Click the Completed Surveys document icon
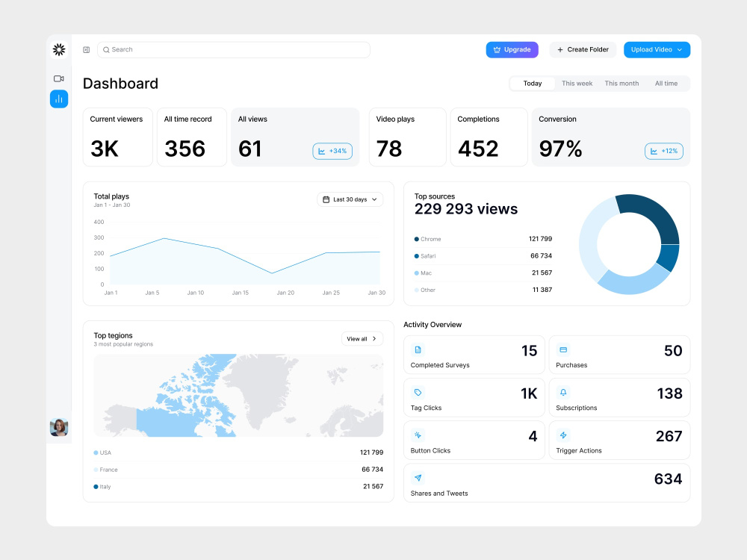Image resolution: width=747 pixels, height=560 pixels. [x=418, y=350]
